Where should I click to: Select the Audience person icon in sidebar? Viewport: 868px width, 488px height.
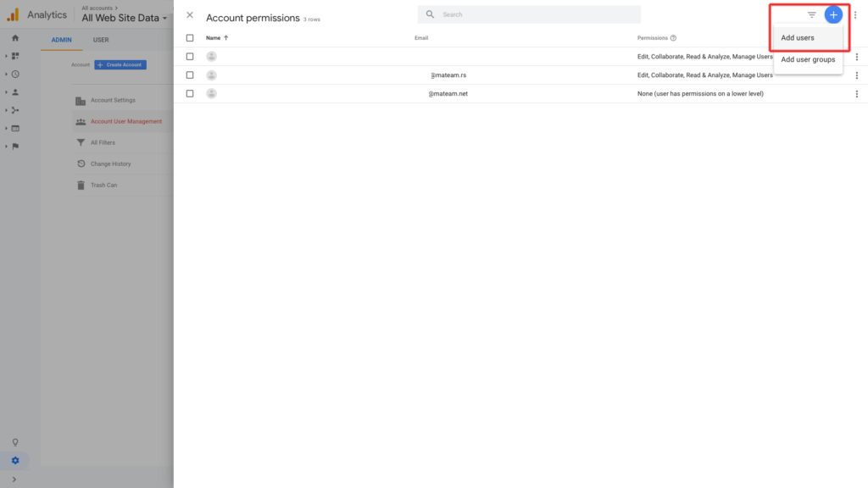14,91
